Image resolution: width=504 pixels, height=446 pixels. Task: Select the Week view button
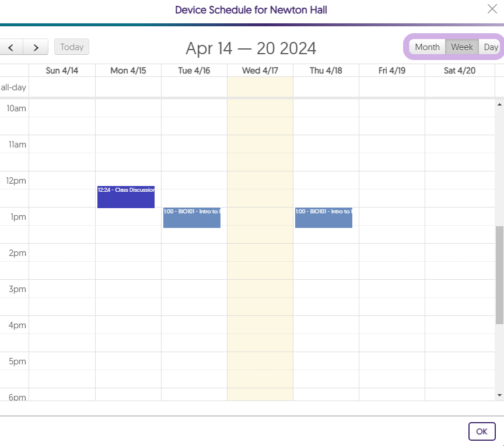pyautogui.click(x=462, y=47)
